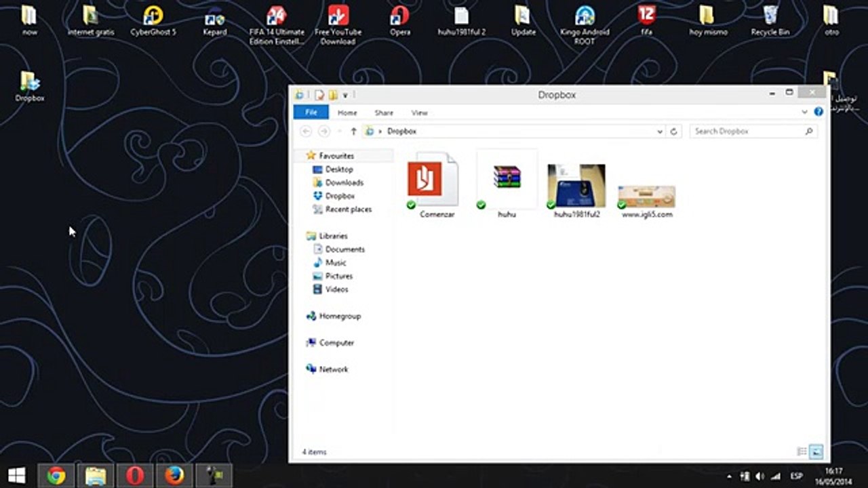This screenshot has width=868, height=488.
Task: Go forward in Explorer navigation
Action: point(324,131)
